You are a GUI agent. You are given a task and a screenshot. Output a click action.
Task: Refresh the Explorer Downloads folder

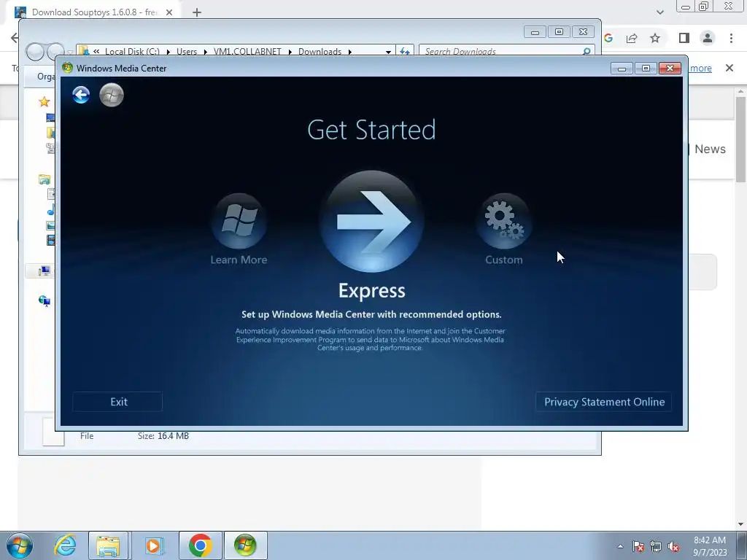pos(404,51)
